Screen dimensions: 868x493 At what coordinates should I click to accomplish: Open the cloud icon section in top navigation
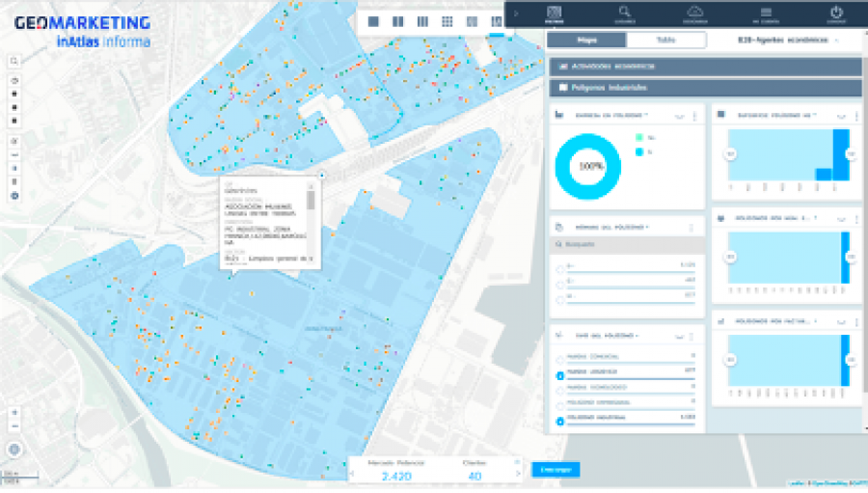694,14
